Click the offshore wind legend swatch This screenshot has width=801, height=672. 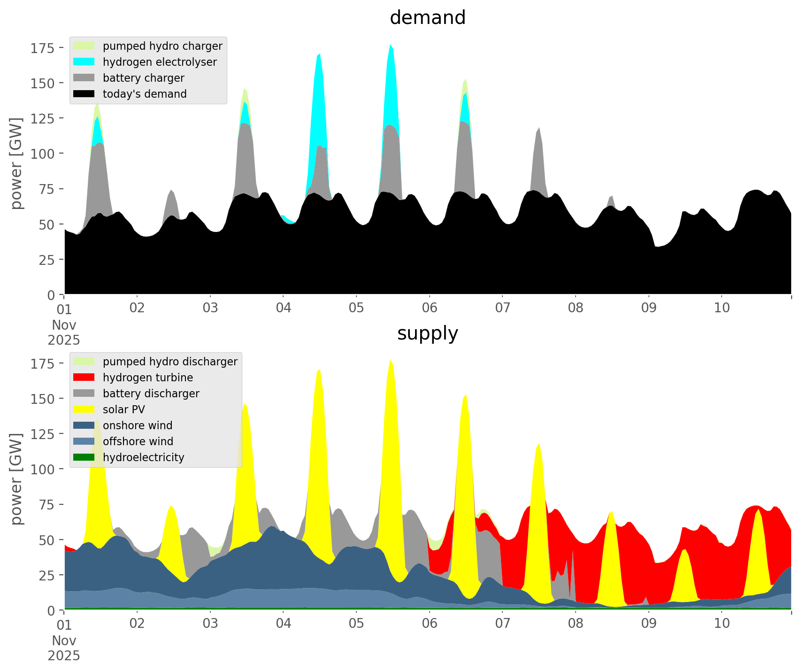point(84,441)
